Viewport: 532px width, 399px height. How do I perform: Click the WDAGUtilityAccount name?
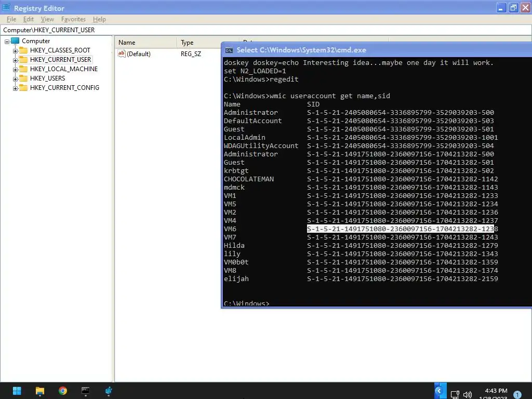261,146
